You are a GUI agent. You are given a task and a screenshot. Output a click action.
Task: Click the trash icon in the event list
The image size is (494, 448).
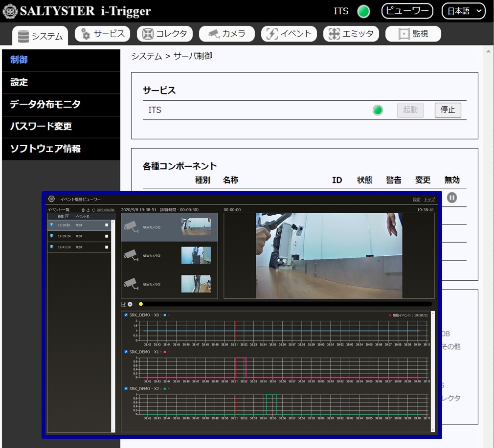click(x=83, y=210)
